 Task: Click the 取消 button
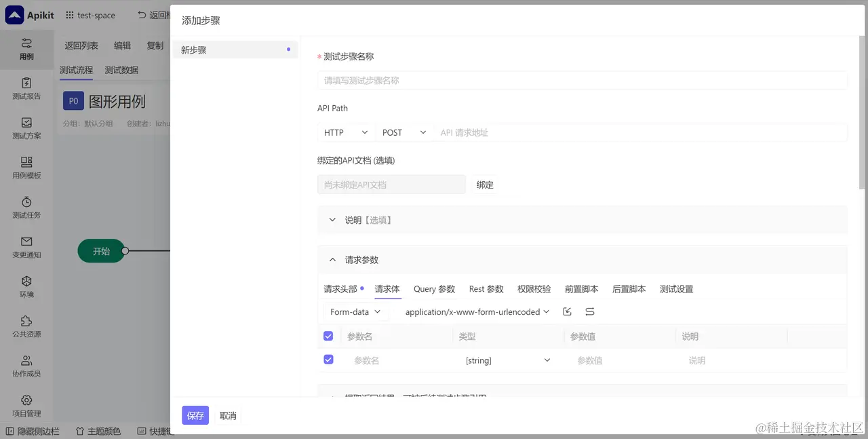click(x=228, y=415)
